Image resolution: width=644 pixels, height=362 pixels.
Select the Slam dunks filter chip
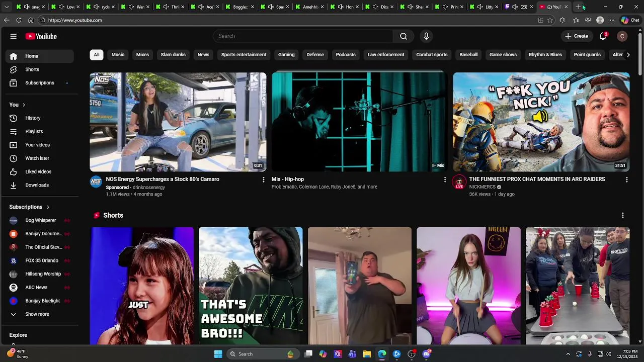pos(173,55)
